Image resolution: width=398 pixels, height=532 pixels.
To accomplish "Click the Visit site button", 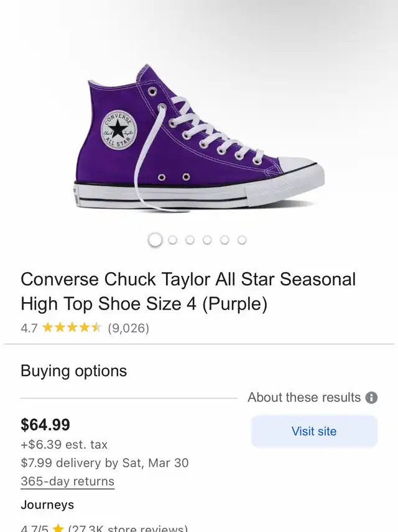I will 314,431.
